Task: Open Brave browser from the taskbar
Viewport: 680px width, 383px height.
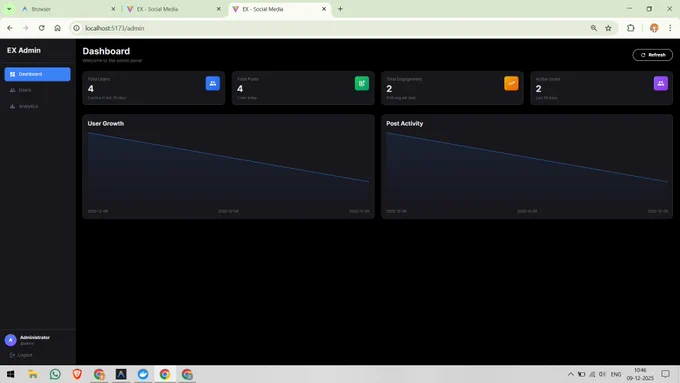Action: pyautogui.click(x=77, y=374)
